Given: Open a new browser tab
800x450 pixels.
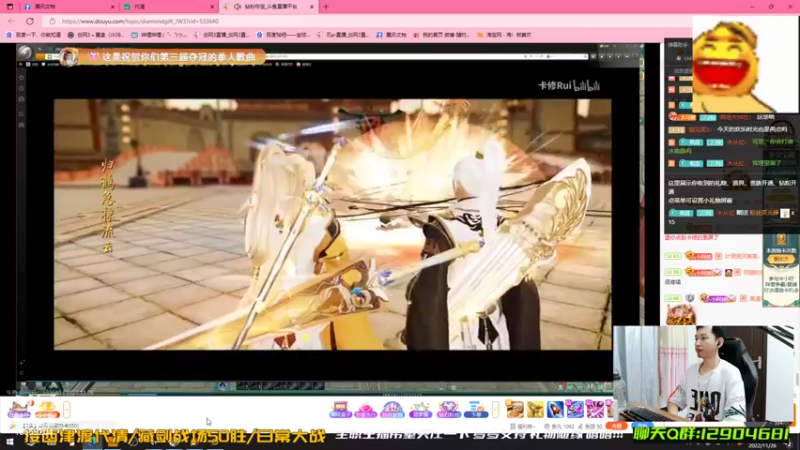Looking at the screenshot, I should 326,7.
